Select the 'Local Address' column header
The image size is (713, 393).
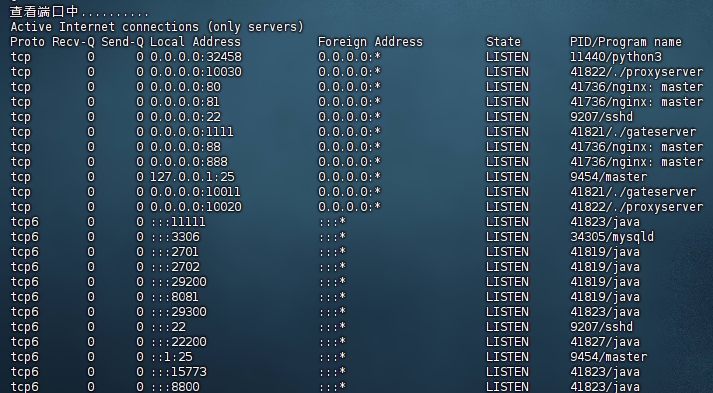(x=196, y=42)
